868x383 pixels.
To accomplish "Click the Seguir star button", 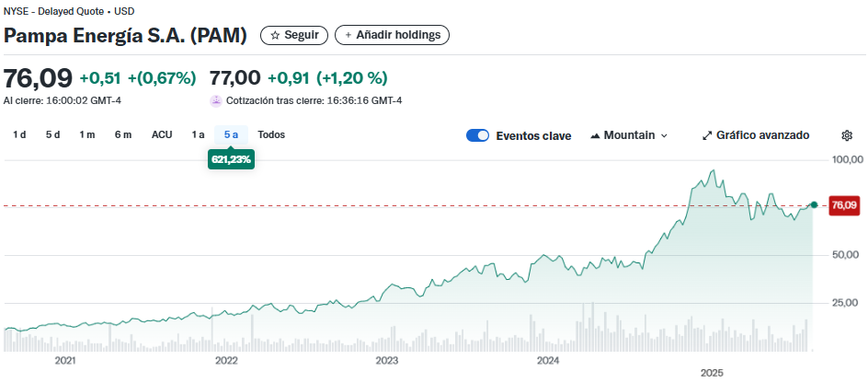I will (x=294, y=35).
